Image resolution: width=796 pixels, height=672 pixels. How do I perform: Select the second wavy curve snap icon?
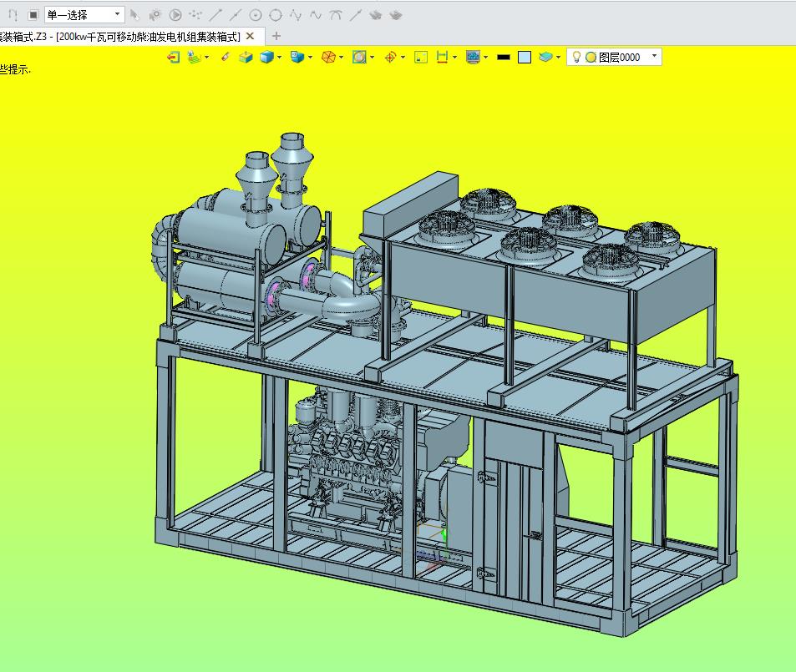pyautogui.click(x=316, y=15)
